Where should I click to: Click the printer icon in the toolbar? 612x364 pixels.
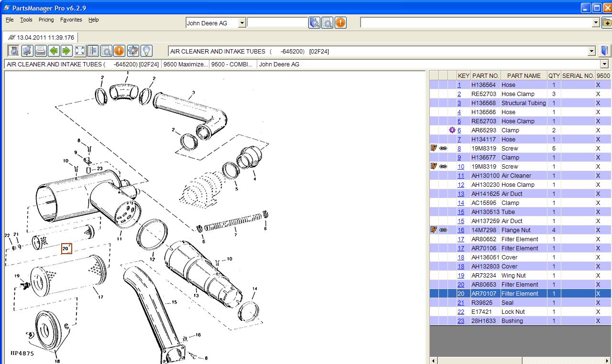pyautogui.click(x=41, y=51)
